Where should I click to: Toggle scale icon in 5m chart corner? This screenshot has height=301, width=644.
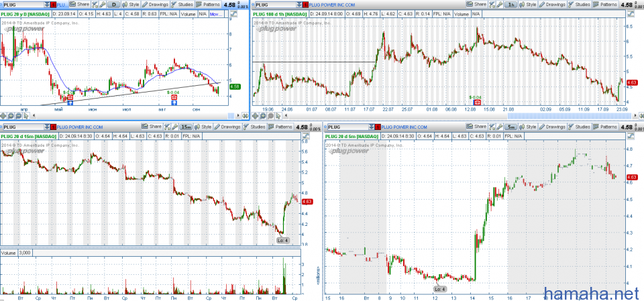coord(631,136)
